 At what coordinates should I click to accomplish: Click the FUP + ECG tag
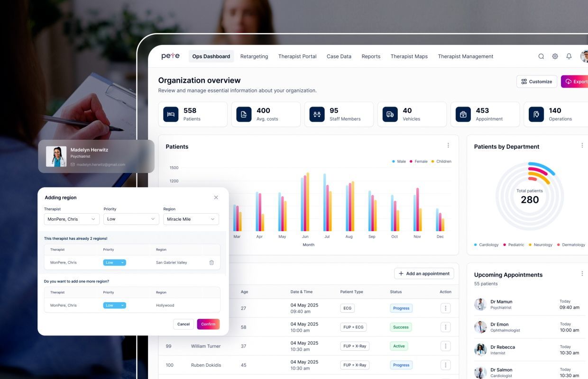coord(353,327)
